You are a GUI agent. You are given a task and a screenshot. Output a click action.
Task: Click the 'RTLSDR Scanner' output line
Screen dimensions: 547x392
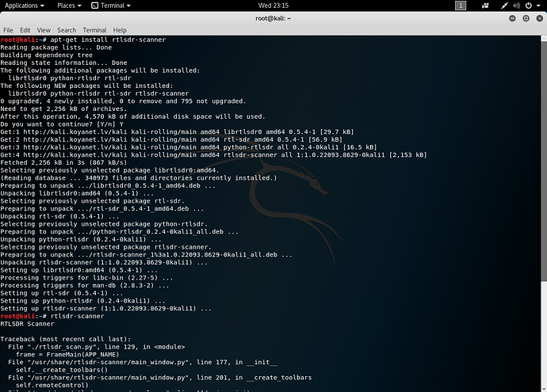coord(27,324)
